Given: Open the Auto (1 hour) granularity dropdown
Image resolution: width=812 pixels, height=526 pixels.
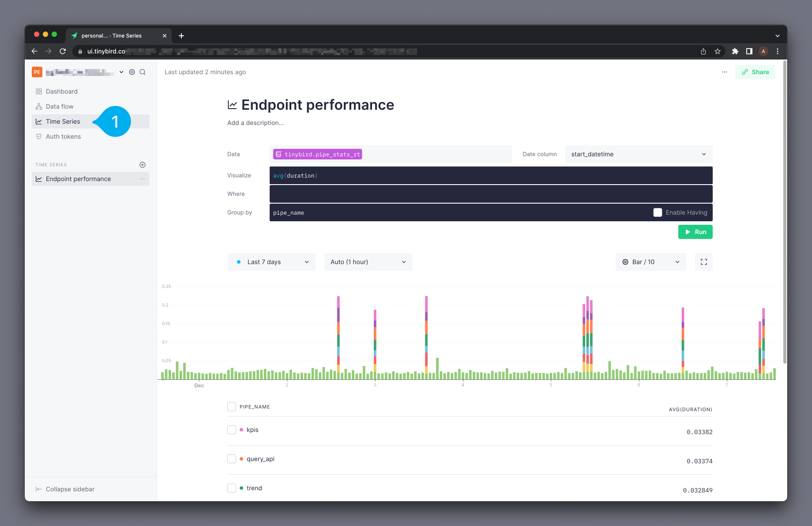Looking at the screenshot, I should [x=368, y=262].
